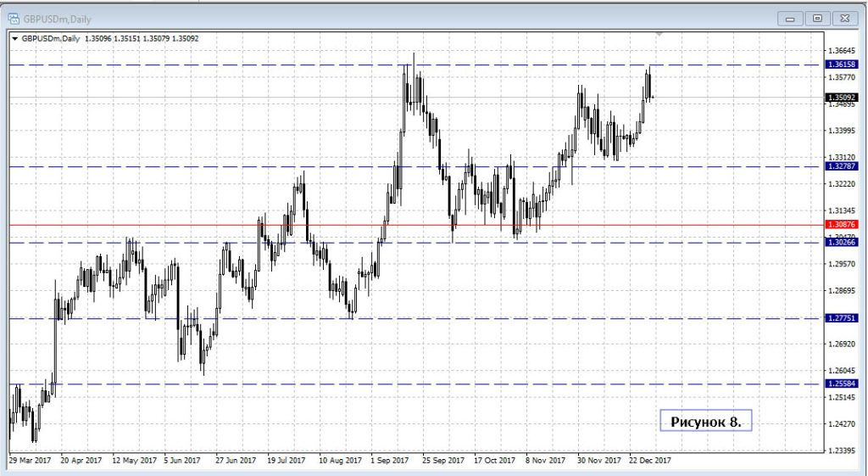The height and width of the screenshot is (476, 868).
Task: Click the 1 Sep 2017 date label
Action: (x=392, y=461)
